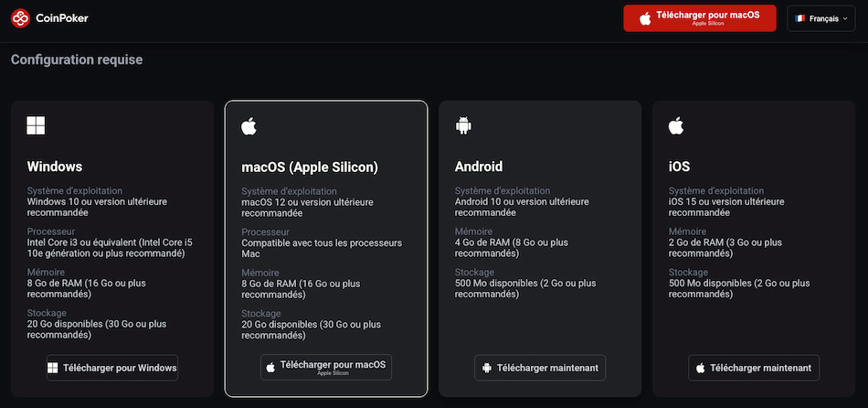Select the Windows heading in requirements card
Screen dimensions: 868x408
pyautogui.click(x=55, y=166)
